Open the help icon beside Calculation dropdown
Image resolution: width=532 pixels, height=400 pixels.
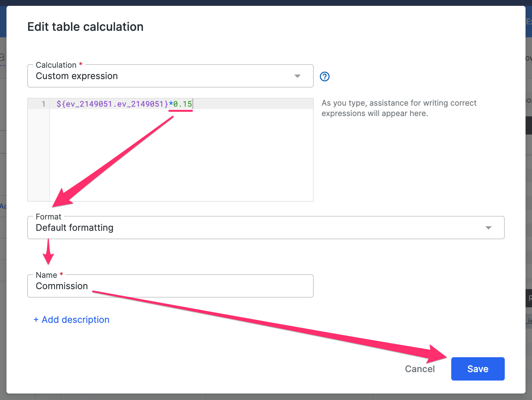[324, 76]
